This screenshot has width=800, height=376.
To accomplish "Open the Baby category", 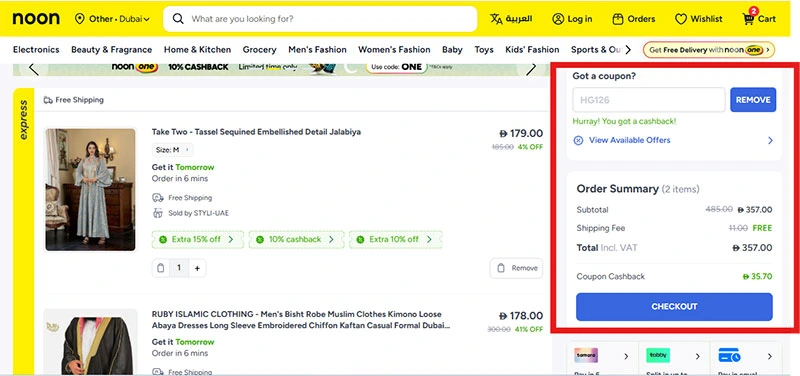I will pos(452,49).
